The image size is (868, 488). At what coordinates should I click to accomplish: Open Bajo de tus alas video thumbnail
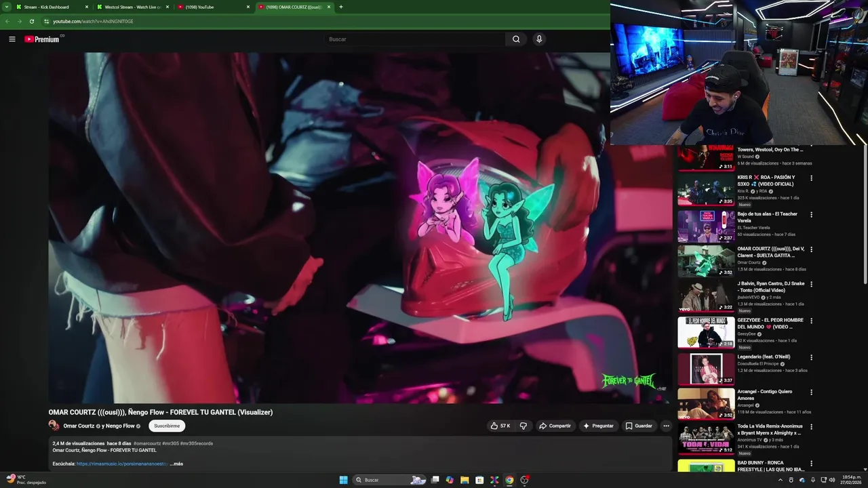[706, 226]
